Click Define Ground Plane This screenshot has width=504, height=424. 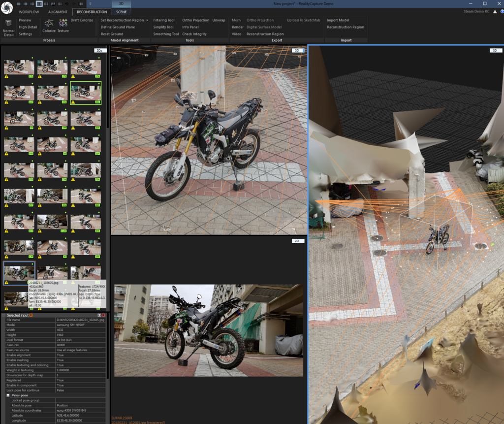coord(118,27)
